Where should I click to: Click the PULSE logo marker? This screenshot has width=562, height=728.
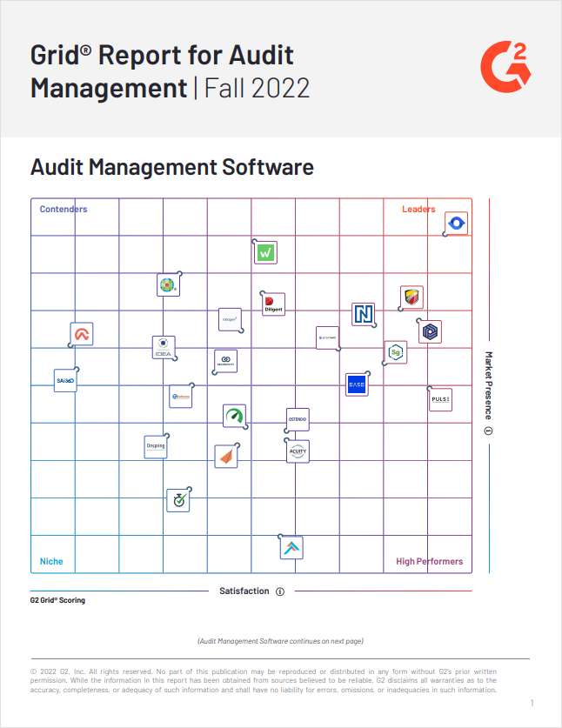(x=440, y=400)
